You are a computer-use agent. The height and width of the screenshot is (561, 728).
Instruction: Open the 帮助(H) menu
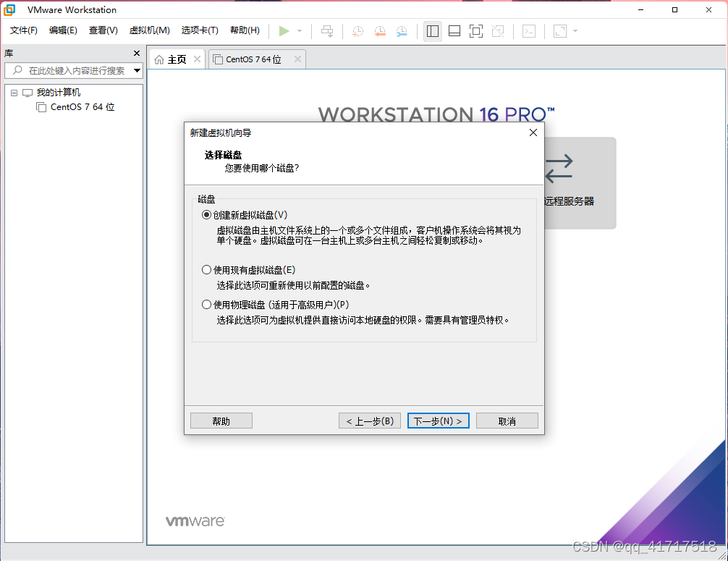(x=245, y=30)
